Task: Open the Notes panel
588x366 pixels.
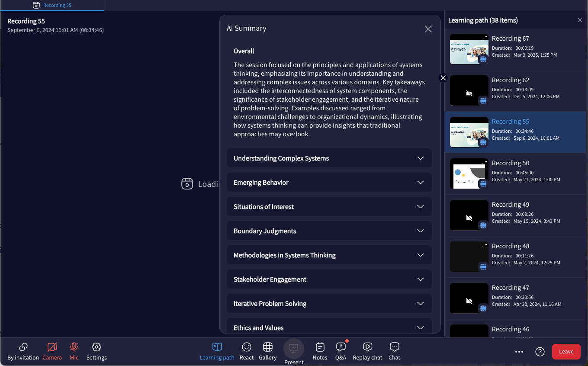Action: [x=320, y=351]
